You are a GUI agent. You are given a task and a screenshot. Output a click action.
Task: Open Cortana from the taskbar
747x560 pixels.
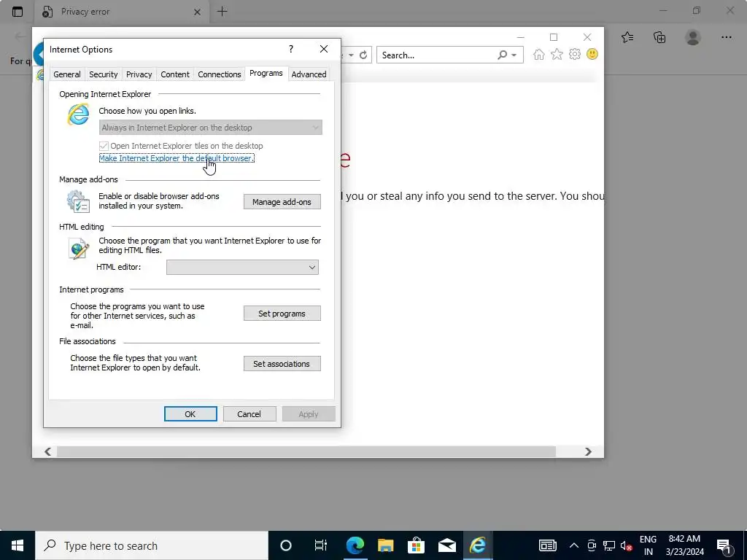286,545
